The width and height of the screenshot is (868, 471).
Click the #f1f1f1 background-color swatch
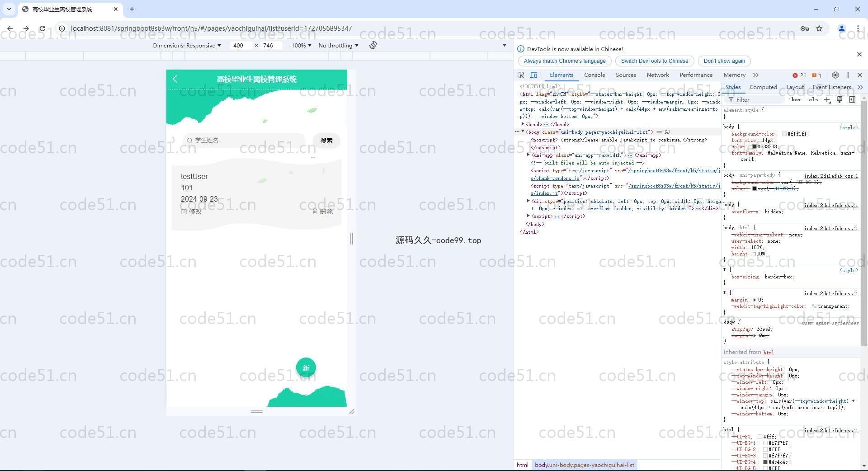784,134
